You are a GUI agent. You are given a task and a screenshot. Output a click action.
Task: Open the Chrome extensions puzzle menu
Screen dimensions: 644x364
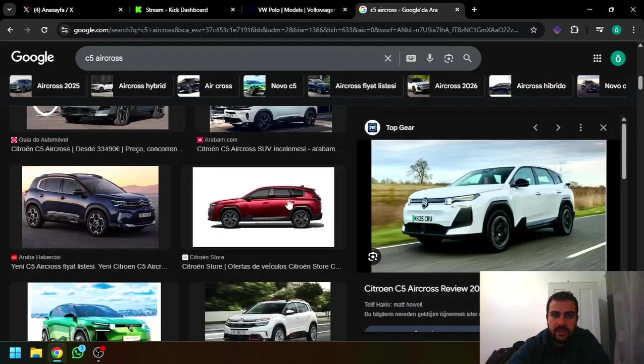click(x=574, y=30)
